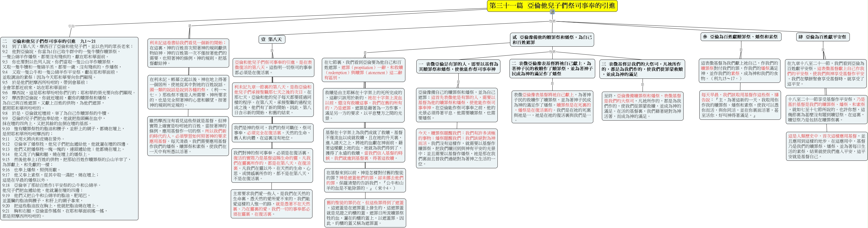Select the node starting 十八至二十一節享受基督作平安祭
Screen dimensions: 868x228
(827, 110)
